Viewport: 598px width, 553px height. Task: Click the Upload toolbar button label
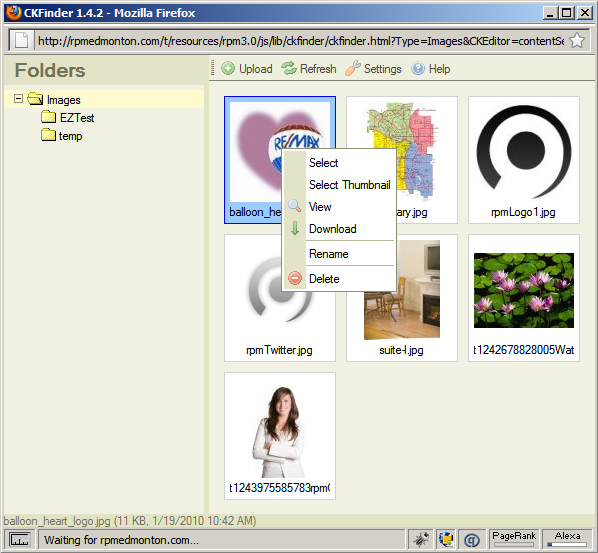(256, 69)
